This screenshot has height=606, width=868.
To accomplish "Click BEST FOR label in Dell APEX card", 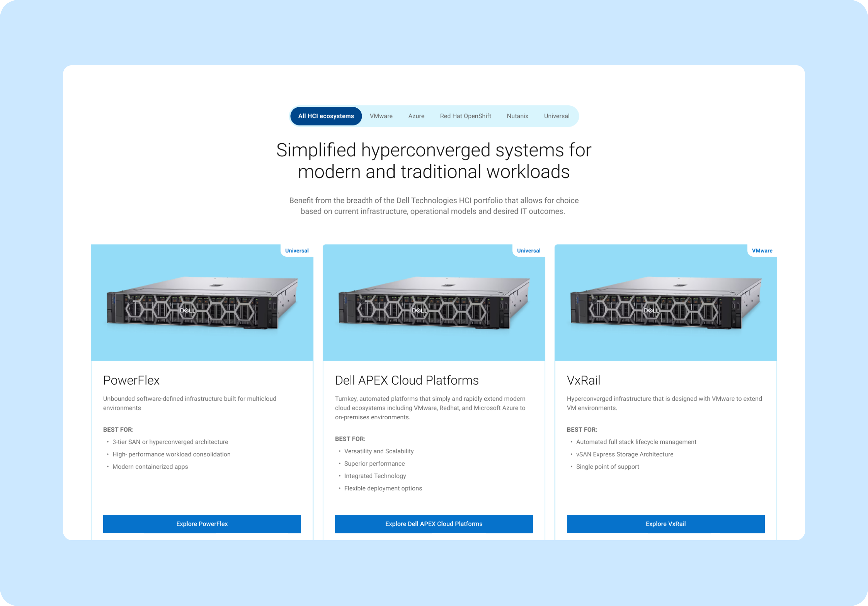I will click(350, 439).
